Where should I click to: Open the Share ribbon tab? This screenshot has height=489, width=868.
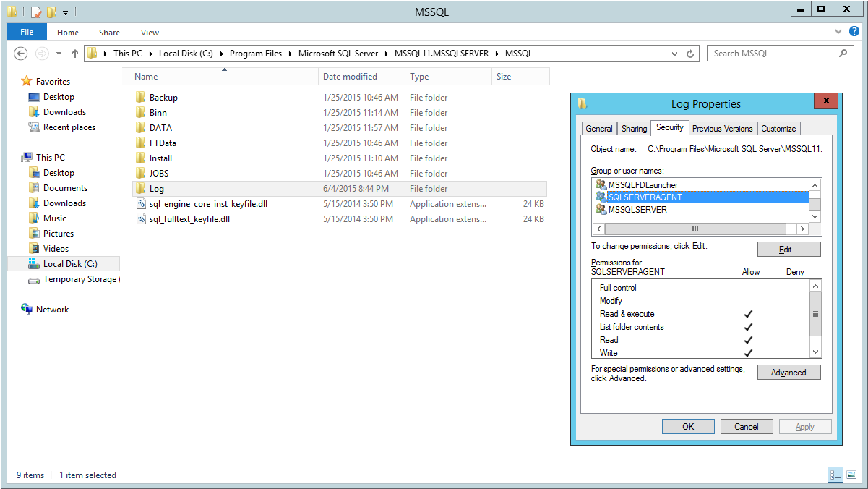109,32
